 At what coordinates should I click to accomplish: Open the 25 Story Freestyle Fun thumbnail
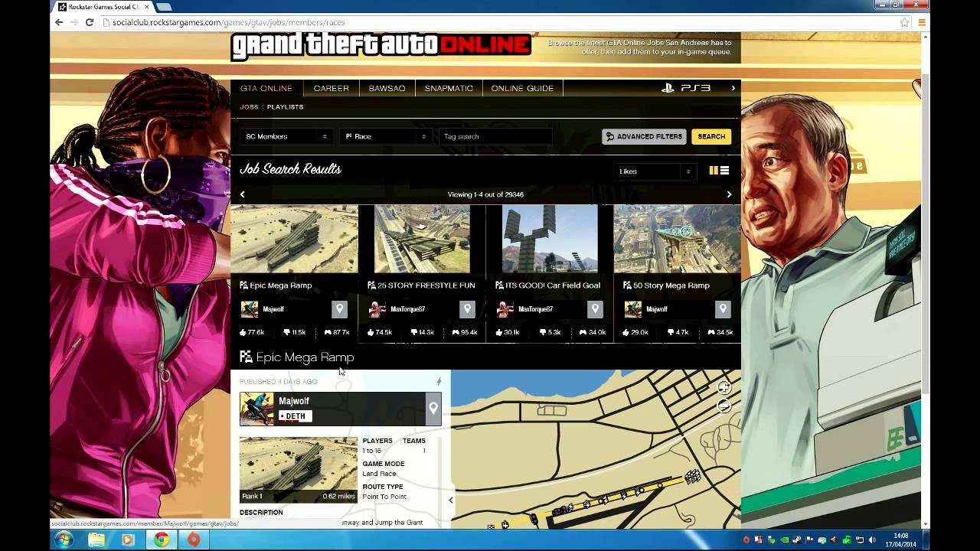coord(422,238)
